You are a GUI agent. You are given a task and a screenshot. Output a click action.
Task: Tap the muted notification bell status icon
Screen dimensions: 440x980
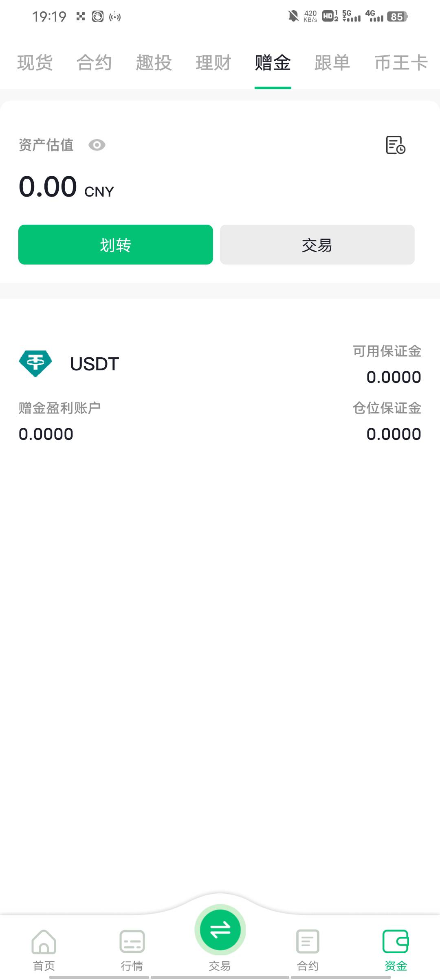point(293,16)
